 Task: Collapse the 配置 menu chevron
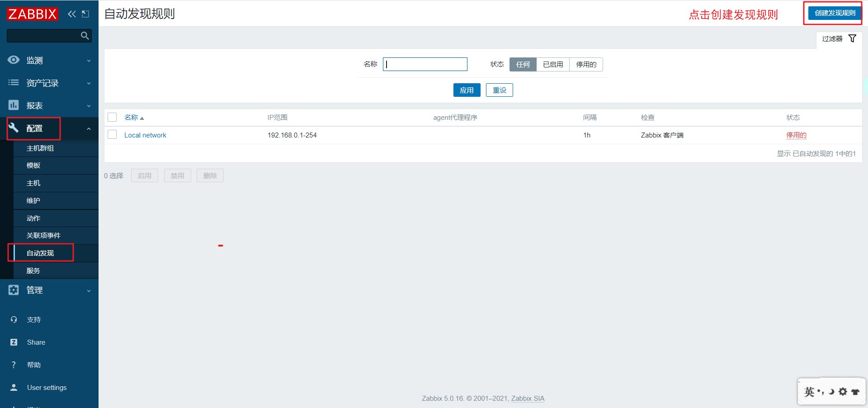click(89, 129)
